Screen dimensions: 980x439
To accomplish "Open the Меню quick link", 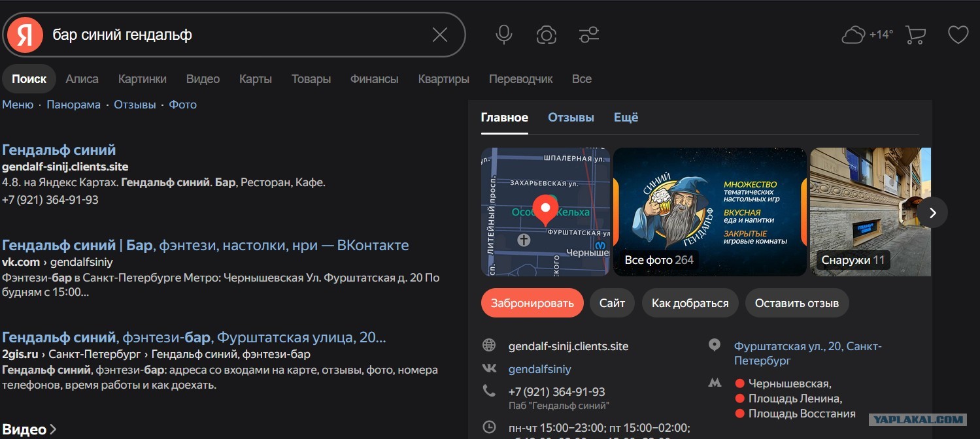I will coord(18,105).
